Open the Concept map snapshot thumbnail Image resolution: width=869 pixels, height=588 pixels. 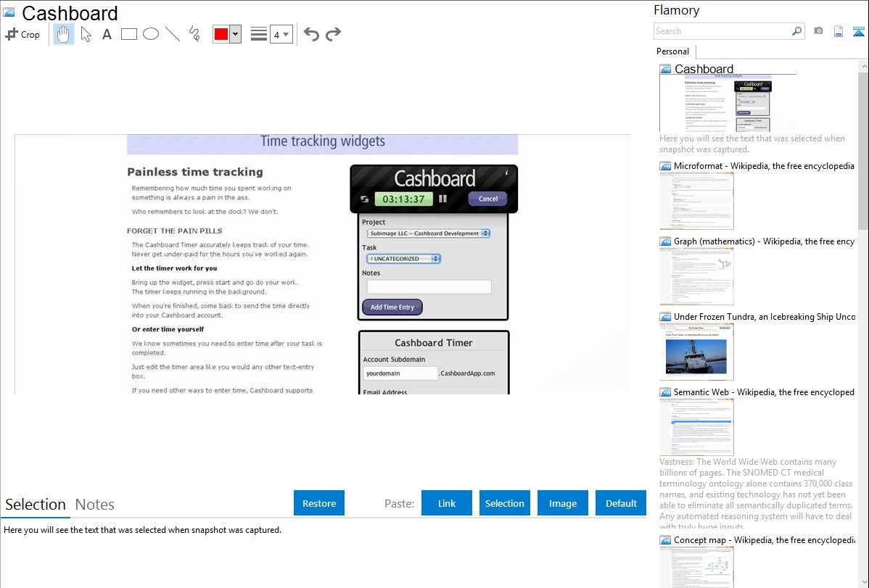point(696,567)
